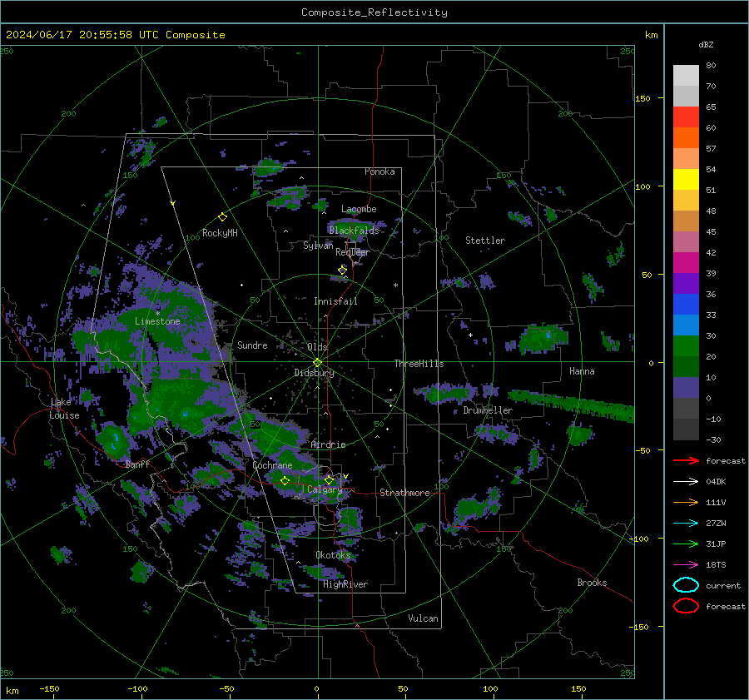This screenshot has height=700, width=749.
Task: Click the Lake Louise label
Action: pos(64,409)
